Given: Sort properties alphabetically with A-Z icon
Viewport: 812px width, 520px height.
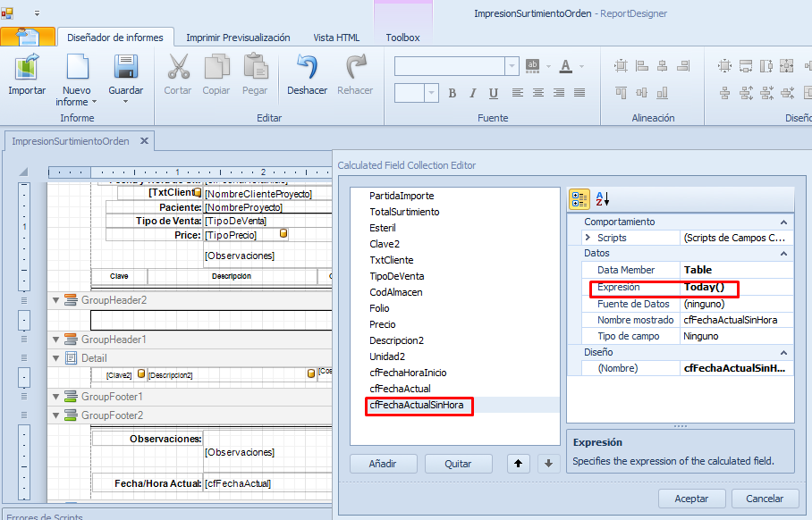Looking at the screenshot, I should [x=603, y=198].
